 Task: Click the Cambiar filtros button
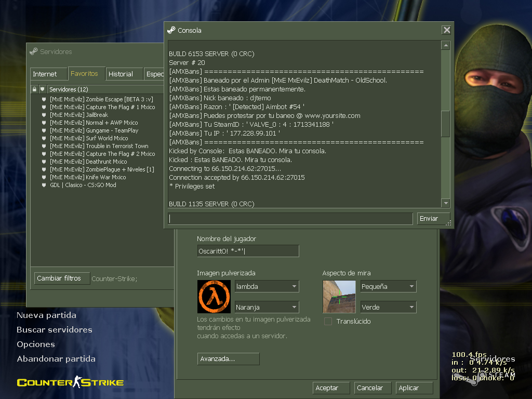[62, 278]
